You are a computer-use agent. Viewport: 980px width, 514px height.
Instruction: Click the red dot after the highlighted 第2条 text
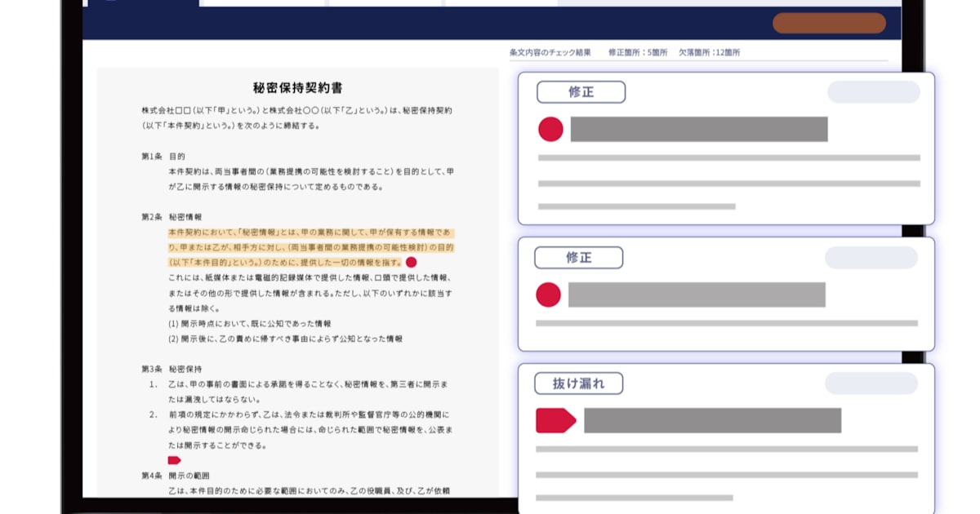click(x=411, y=263)
